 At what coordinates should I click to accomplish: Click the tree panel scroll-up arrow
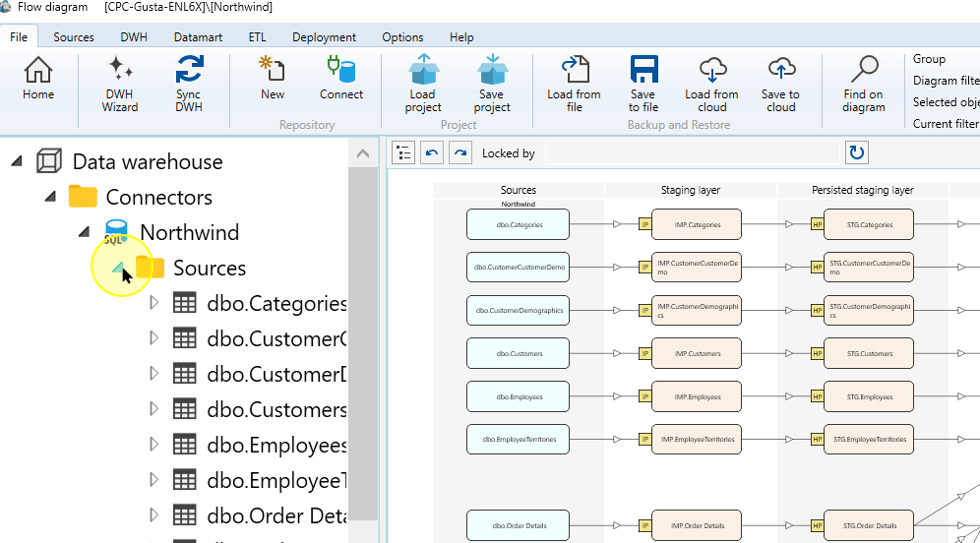tap(363, 153)
